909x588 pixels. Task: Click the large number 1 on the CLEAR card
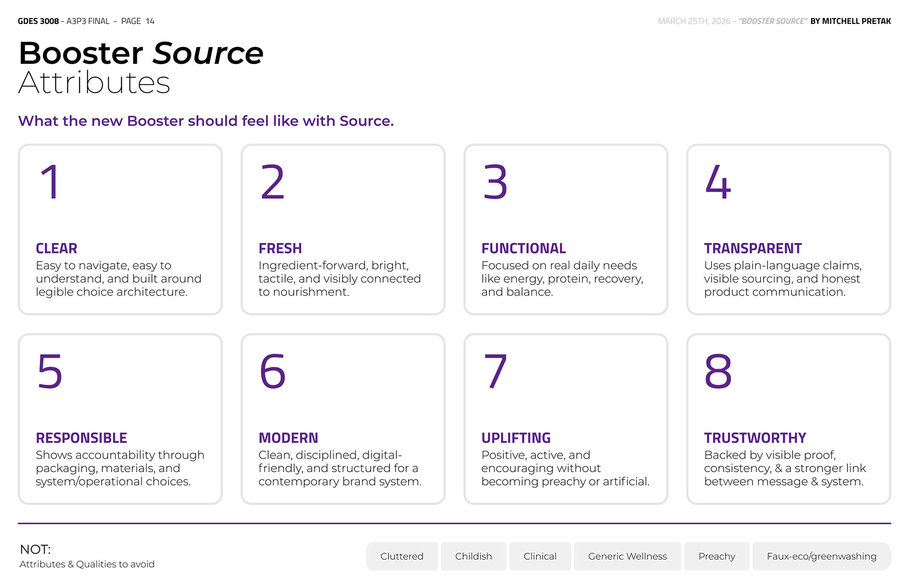pyautogui.click(x=50, y=182)
